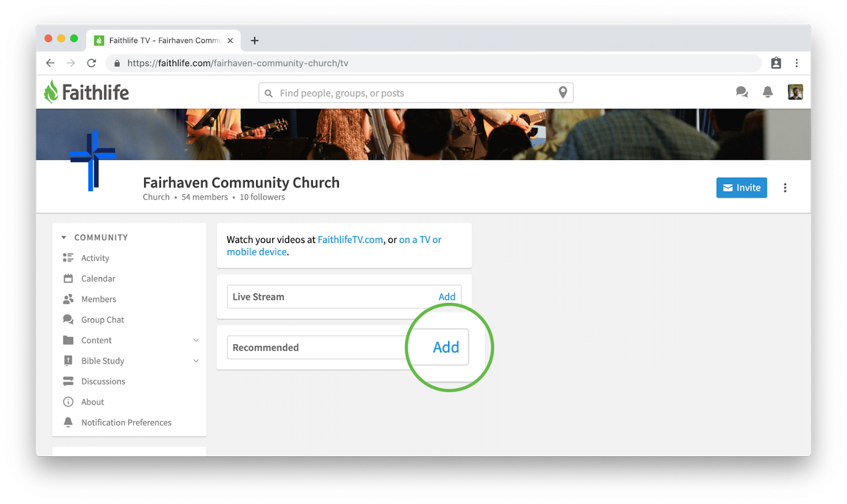Screen dimensions: 847x504
Task: Click the church cross logo image
Action: (x=93, y=160)
